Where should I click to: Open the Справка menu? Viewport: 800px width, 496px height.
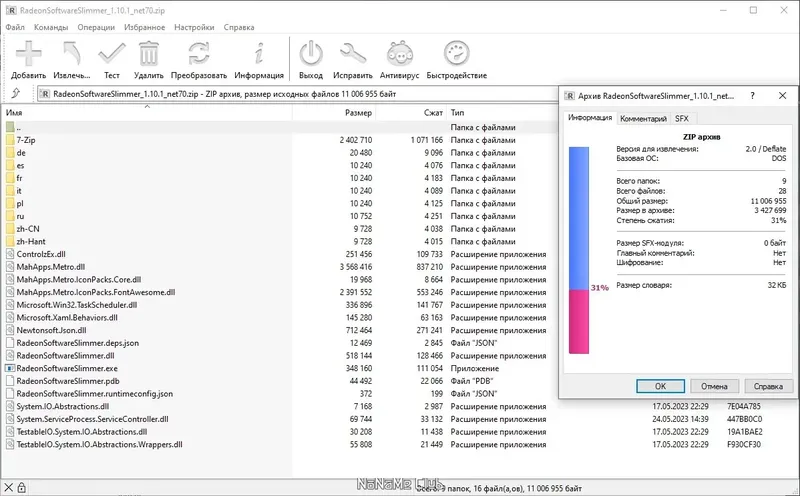pos(239,27)
